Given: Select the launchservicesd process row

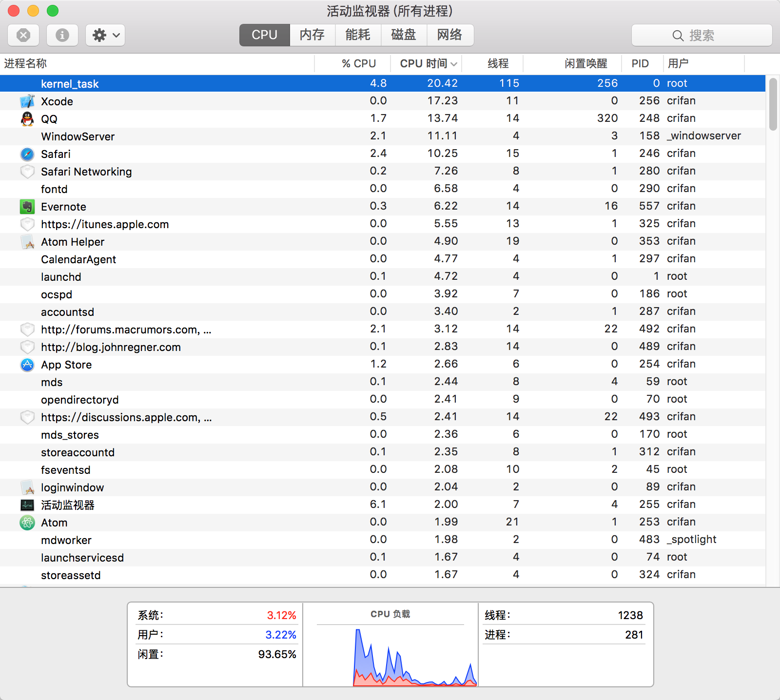Looking at the screenshot, I should [383, 558].
